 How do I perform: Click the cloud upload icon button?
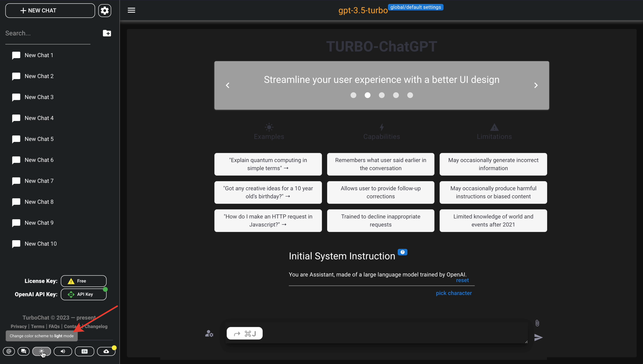106,351
